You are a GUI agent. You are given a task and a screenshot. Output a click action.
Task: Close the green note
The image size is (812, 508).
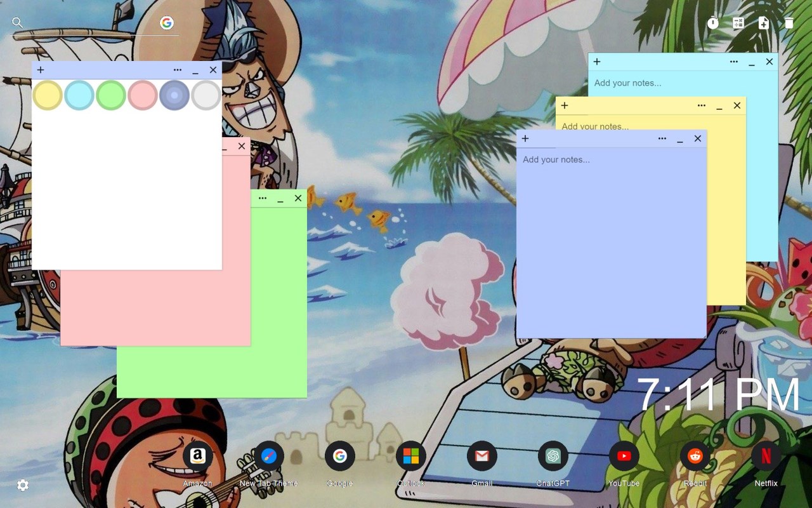coord(298,198)
